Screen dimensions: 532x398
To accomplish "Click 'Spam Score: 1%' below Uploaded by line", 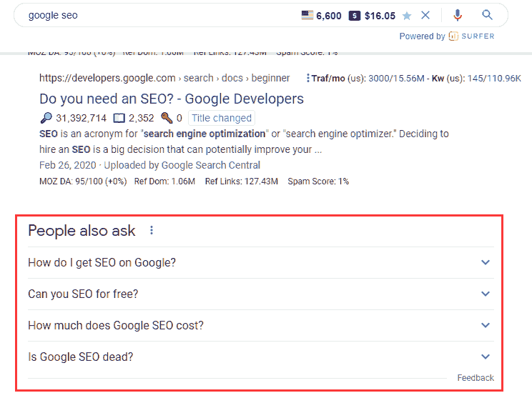I will (x=318, y=181).
